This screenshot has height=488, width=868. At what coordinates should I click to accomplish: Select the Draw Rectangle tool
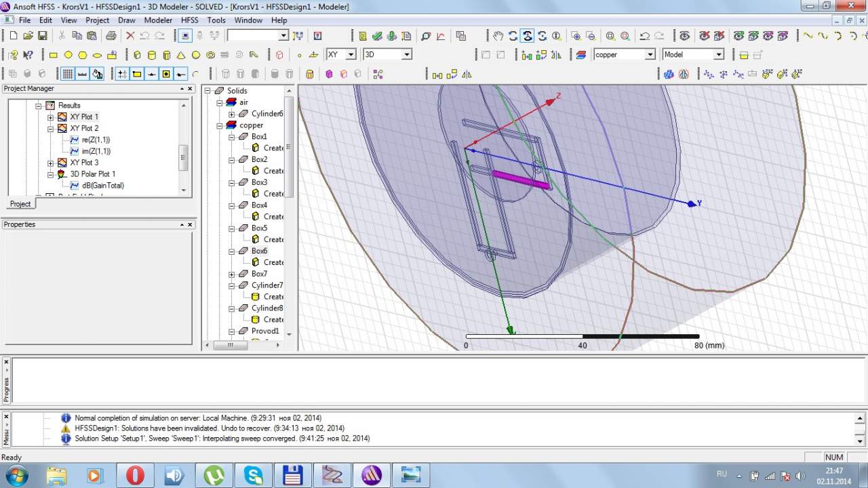pyautogui.click(x=54, y=55)
